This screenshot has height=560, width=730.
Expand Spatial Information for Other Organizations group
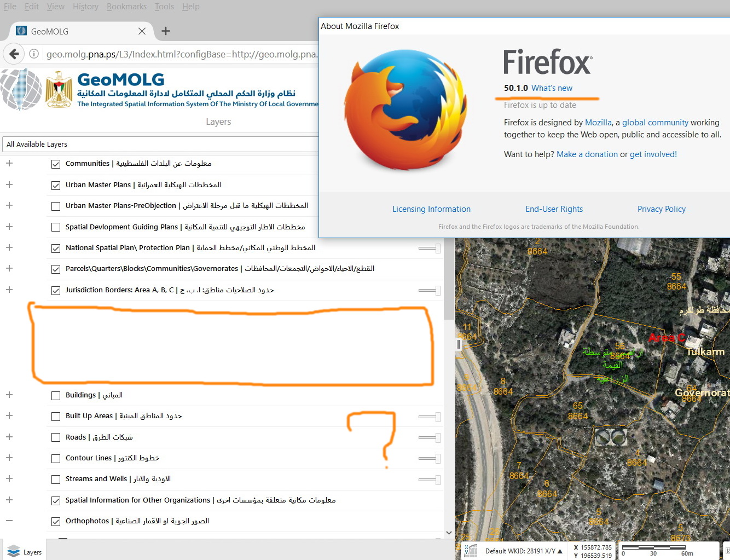9,500
